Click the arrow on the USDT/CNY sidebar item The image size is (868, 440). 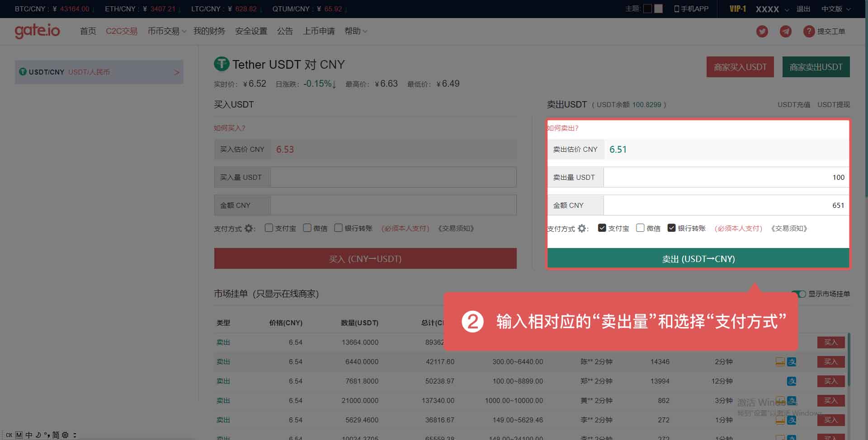click(176, 72)
